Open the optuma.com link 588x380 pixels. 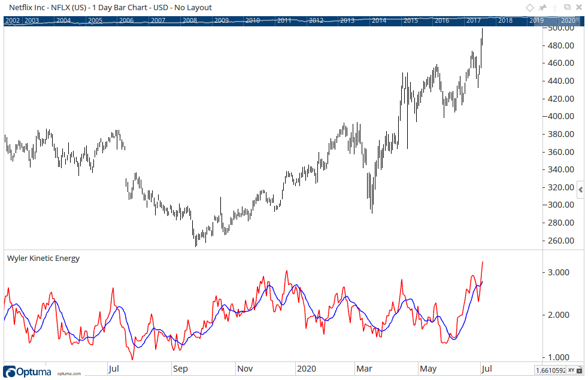69,373
